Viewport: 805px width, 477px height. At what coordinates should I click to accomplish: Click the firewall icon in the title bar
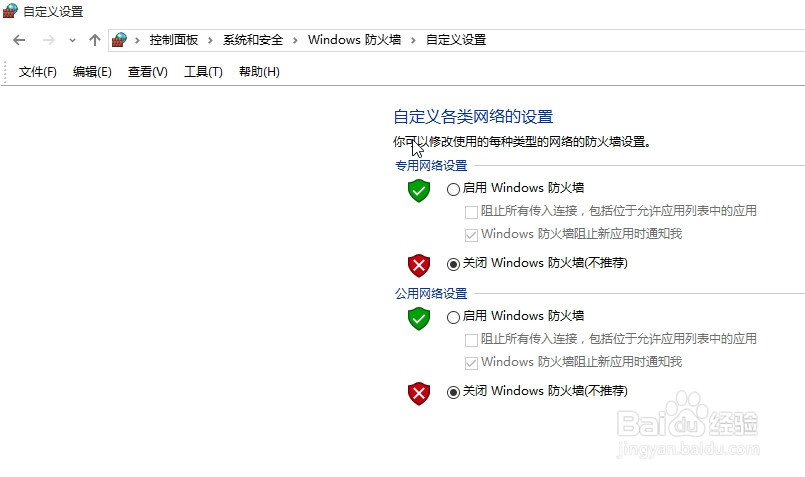point(10,11)
